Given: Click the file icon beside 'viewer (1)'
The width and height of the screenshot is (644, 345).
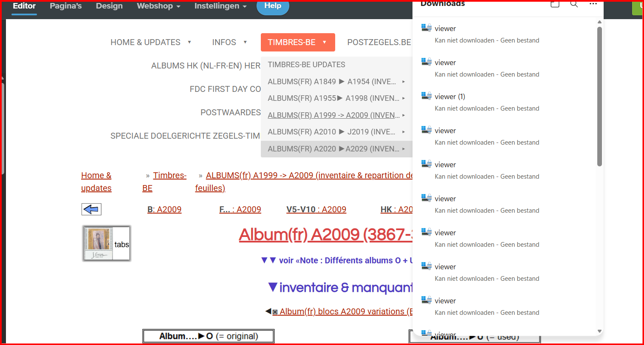Looking at the screenshot, I should [427, 96].
